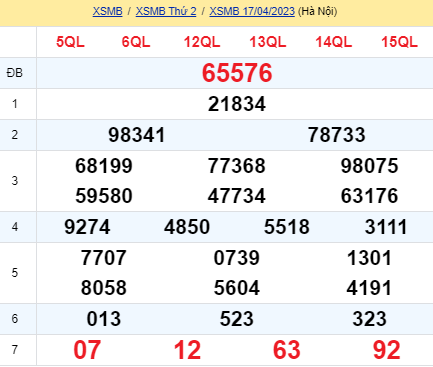The image size is (433, 367).
Task: Open the XSMB breadcrumb link
Action: [108, 11]
